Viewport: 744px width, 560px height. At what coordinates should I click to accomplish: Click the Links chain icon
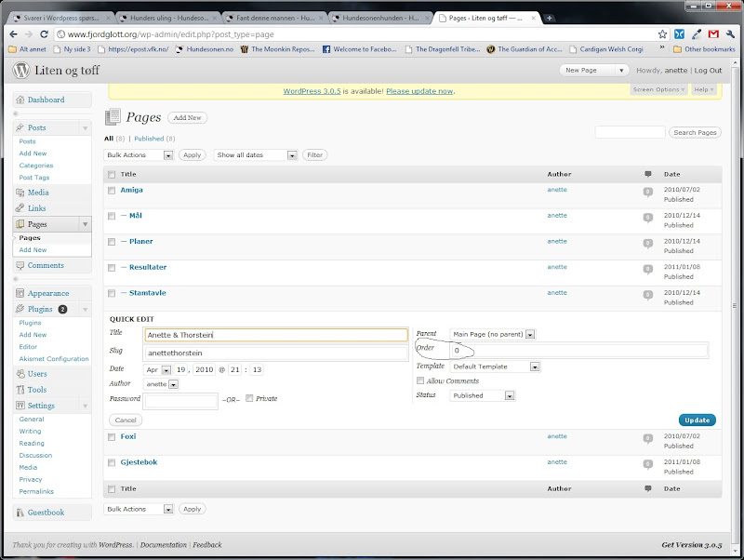pyautogui.click(x=20, y=207)
